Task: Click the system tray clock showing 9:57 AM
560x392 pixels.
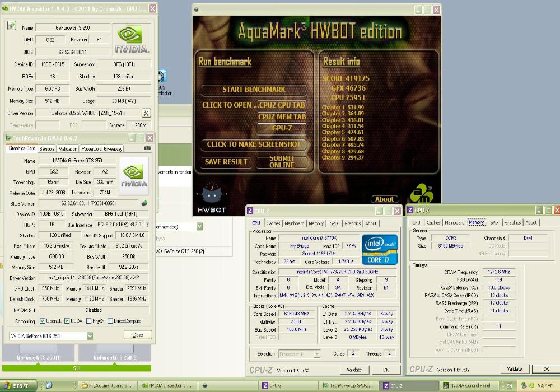Action: (545, 386)
